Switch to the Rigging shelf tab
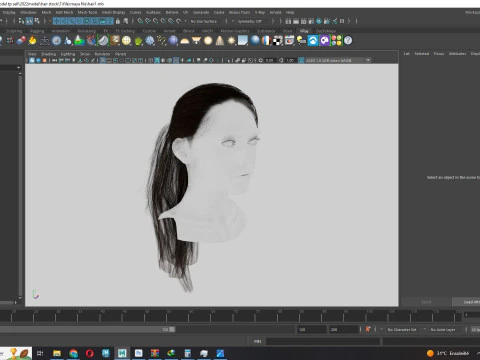Viewport: 480px width, 360px height. click(x=37, y=31)
